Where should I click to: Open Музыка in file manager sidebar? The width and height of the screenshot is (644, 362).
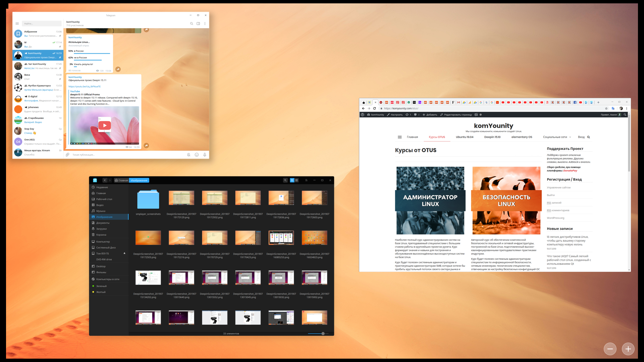[109, 211]
